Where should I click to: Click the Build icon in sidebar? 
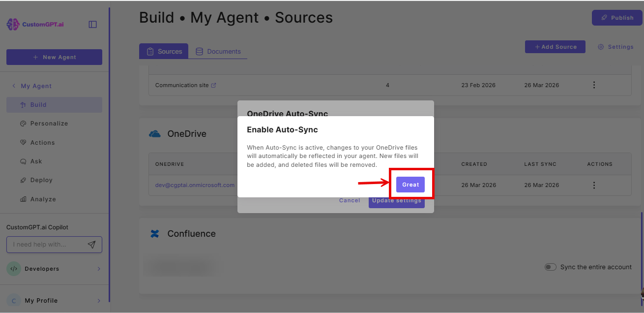point(23,105)
